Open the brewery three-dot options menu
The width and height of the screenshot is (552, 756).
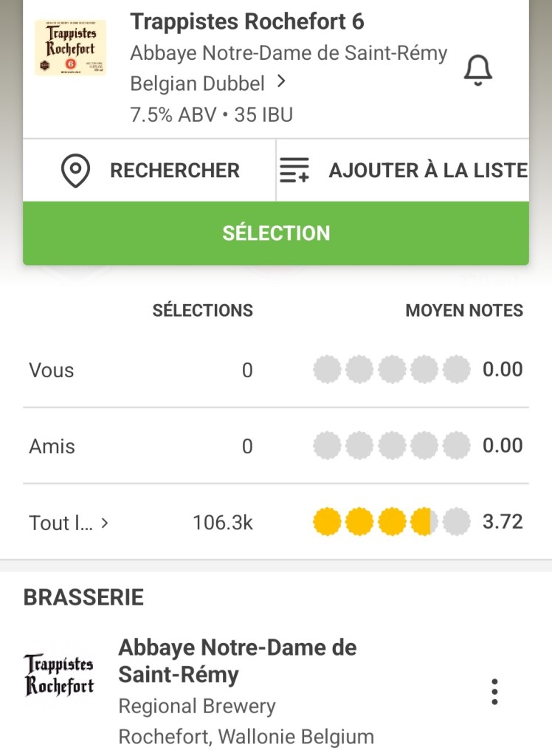(494, 692)
